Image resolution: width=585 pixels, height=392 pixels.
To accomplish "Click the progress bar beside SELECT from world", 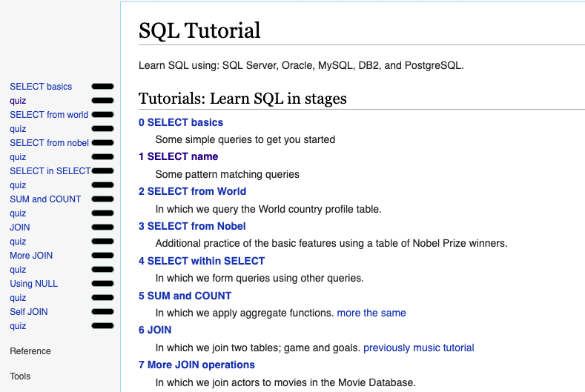I will click(x=102, y=115).
